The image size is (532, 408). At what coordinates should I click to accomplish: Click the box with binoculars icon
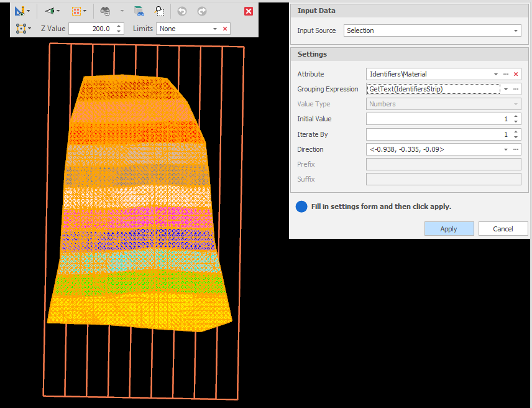click(139, 11)
